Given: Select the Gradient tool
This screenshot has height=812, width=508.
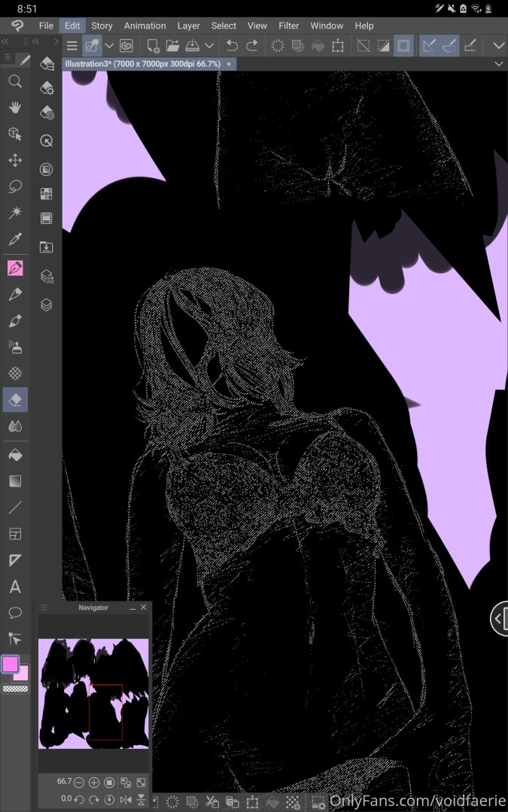Looking at the screenshot, I should point(15,481).
